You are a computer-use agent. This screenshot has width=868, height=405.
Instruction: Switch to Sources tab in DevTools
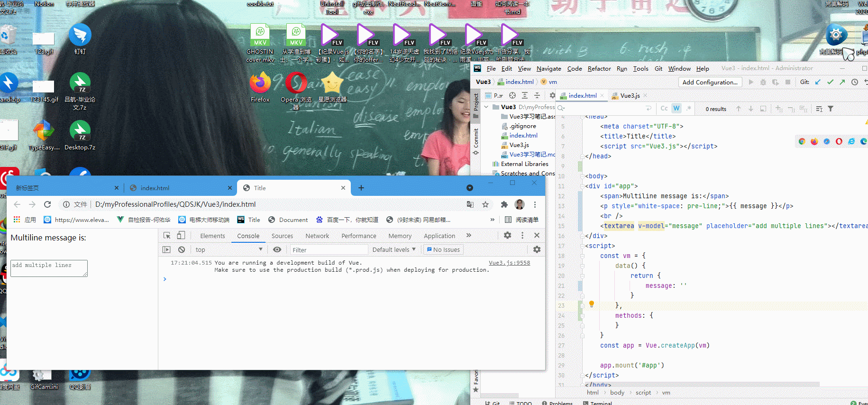282,236
